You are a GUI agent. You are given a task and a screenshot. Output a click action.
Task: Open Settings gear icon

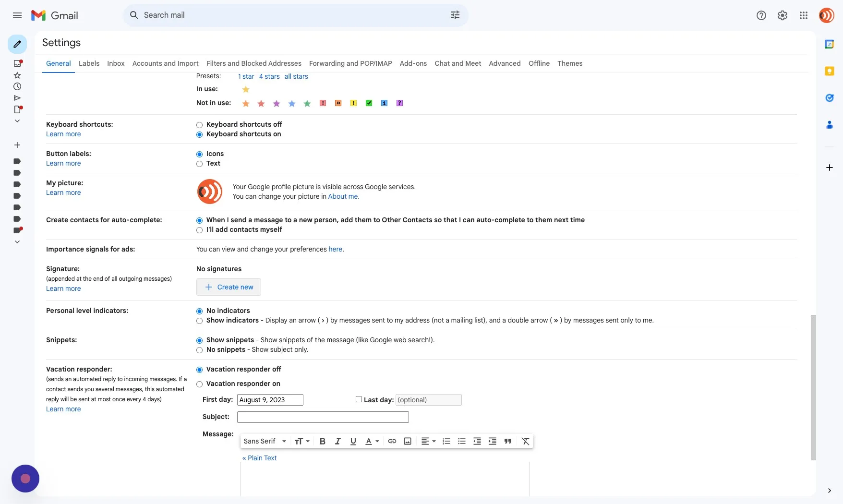coord(783,15)
